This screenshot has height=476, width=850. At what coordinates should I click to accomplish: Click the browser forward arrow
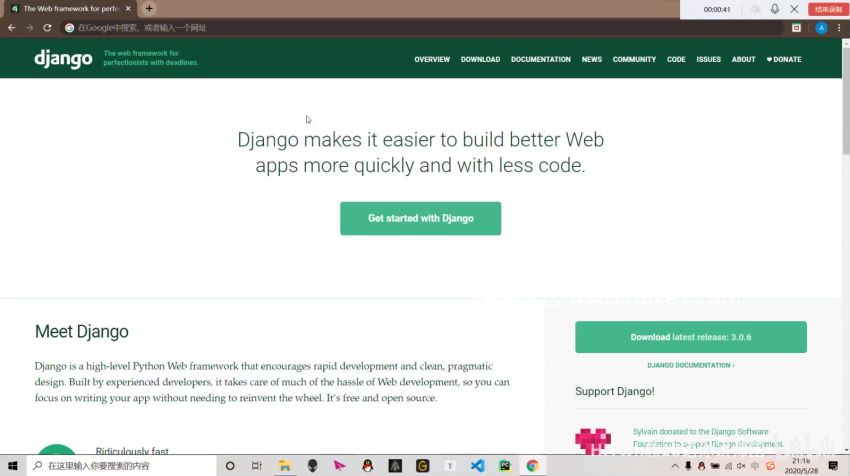[29, 28]
